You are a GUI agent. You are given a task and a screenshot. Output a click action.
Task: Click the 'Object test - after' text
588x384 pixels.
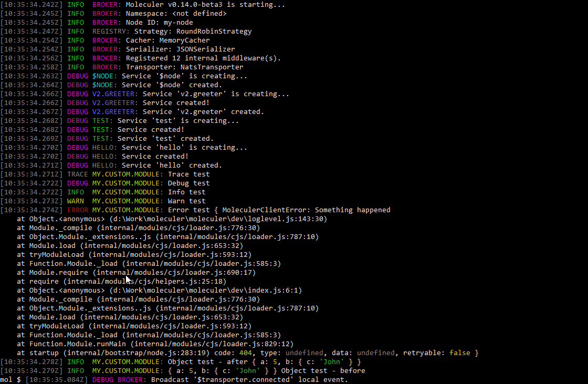coord(207,362)
